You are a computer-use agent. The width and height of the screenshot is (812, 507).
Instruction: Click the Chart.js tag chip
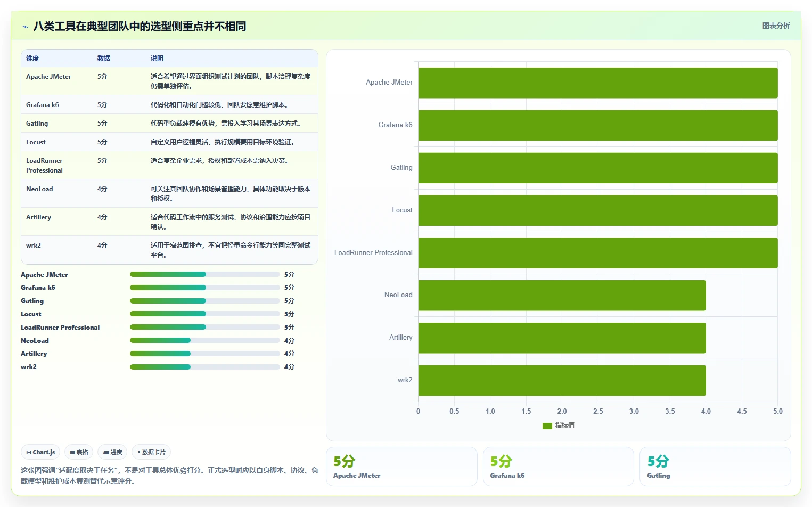(40, 452)
